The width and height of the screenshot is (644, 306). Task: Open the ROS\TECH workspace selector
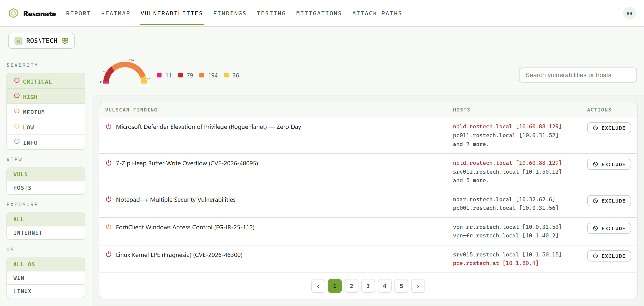[x=41, y=41]
